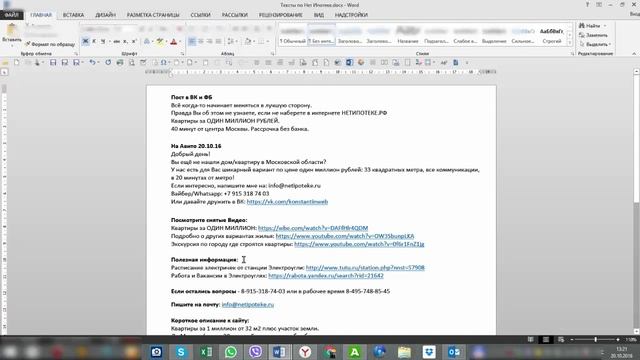Image resolution: width=640 pixels, height=360 pixels.
Task: Click Print Preview icon in toolbar
Action: tap(131, 62)
